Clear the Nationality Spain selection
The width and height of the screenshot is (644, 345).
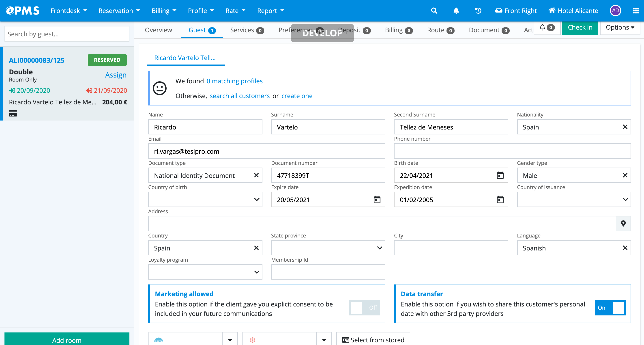point(625,127)
